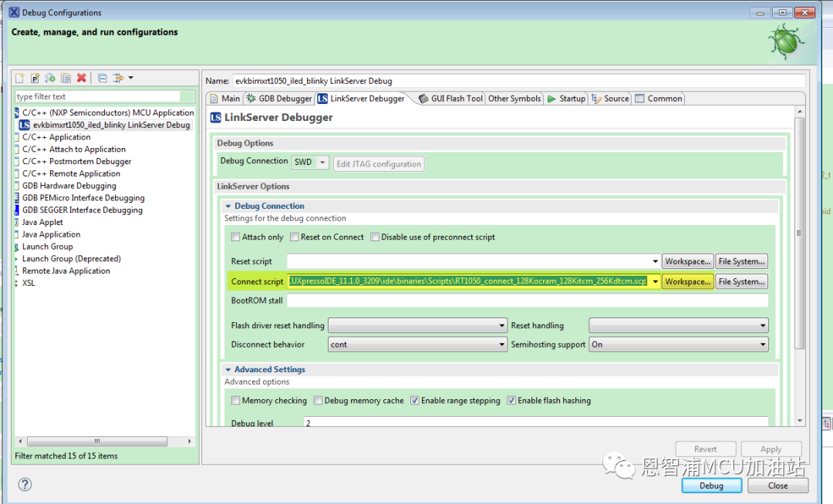Tick the Attach only checkbox
The image size is (833, 504).
pos(235,237)
